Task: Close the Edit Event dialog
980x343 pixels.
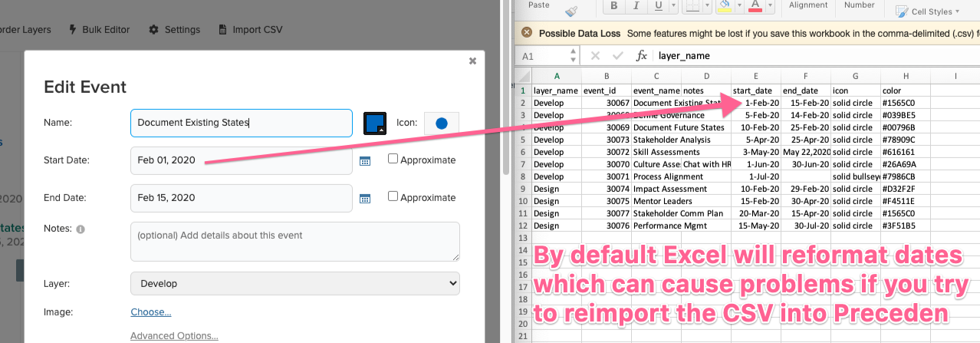Action: click(x=472, y=61)
